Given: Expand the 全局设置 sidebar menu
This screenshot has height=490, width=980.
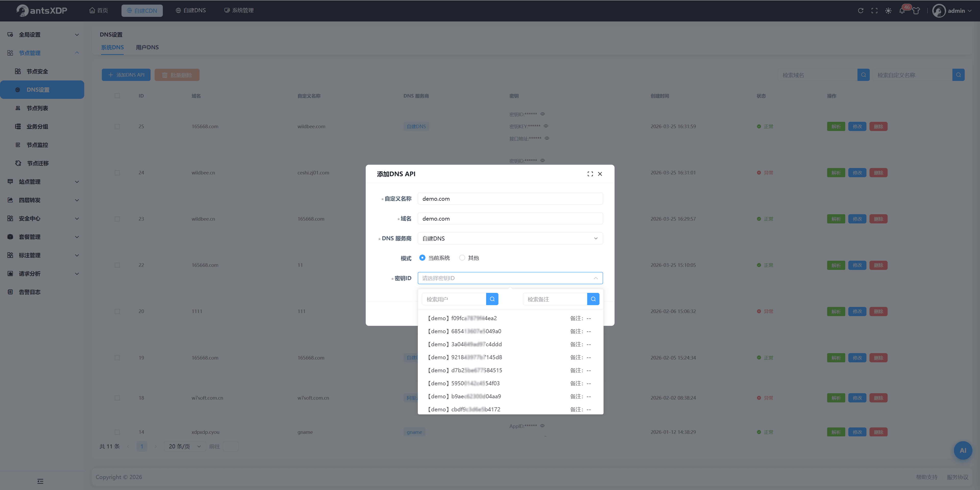Looking at the screenshot, I should tap(42, 35).
